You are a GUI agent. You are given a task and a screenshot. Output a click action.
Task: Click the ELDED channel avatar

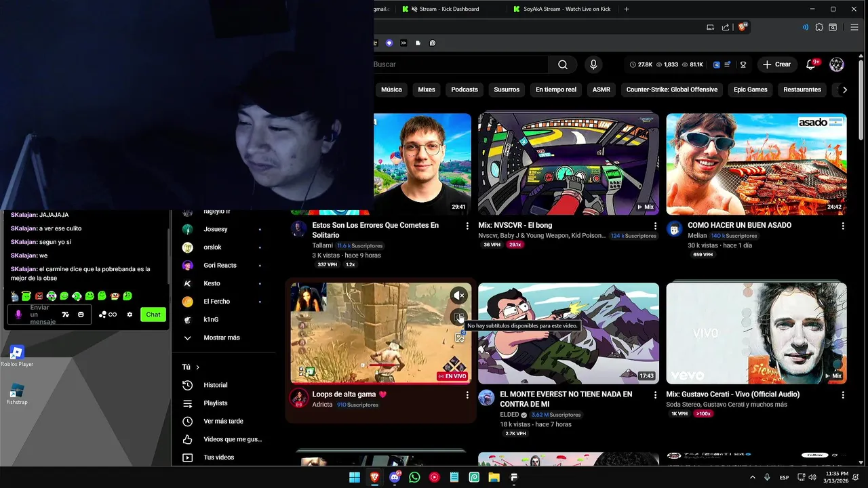click(486, 398)
